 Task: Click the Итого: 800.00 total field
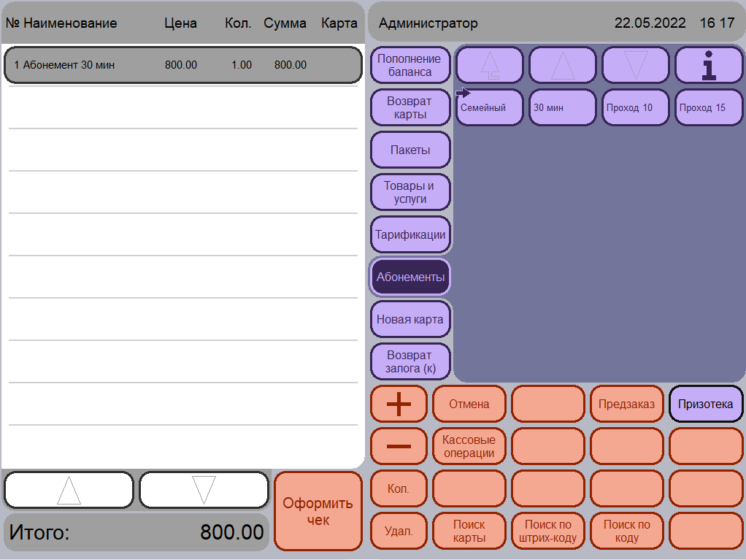click(136, 532)
